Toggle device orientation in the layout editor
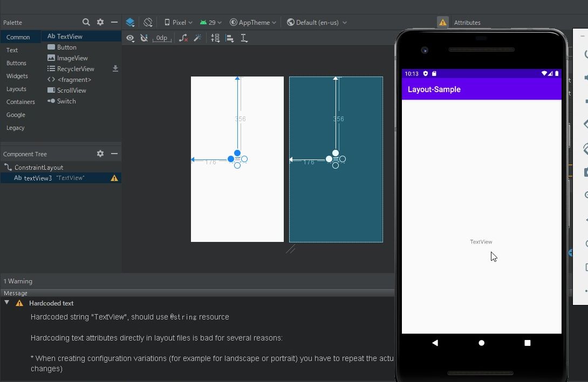This screenshot has height=382, width=588. (148, 22)
